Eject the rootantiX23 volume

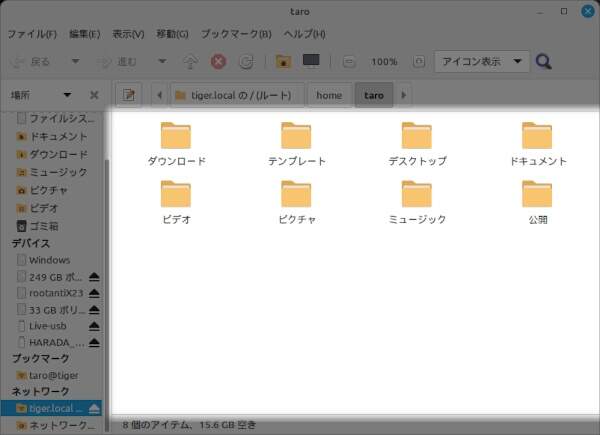pyautogui.click(x=94, y=293)
